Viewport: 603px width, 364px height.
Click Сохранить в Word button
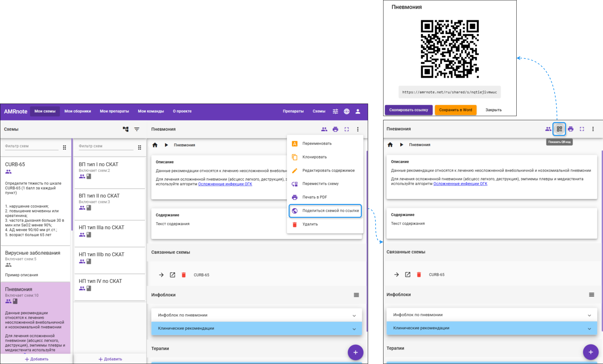click(455, 110)
